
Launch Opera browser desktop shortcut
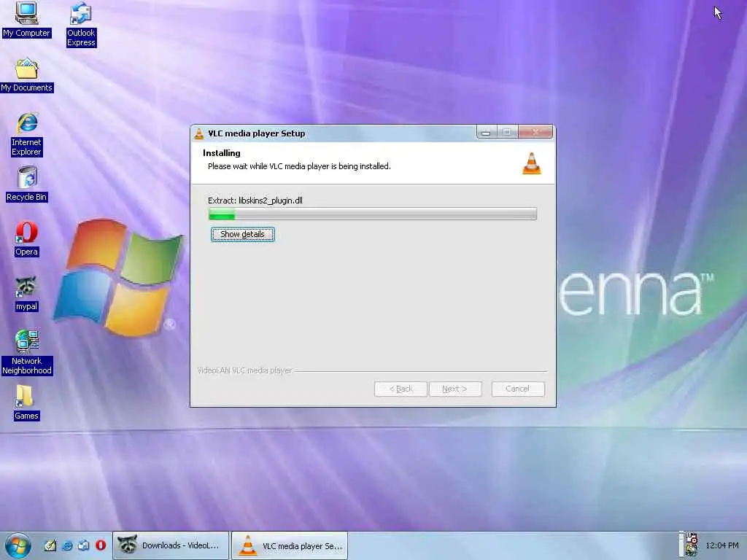click(x=26, y=239)
